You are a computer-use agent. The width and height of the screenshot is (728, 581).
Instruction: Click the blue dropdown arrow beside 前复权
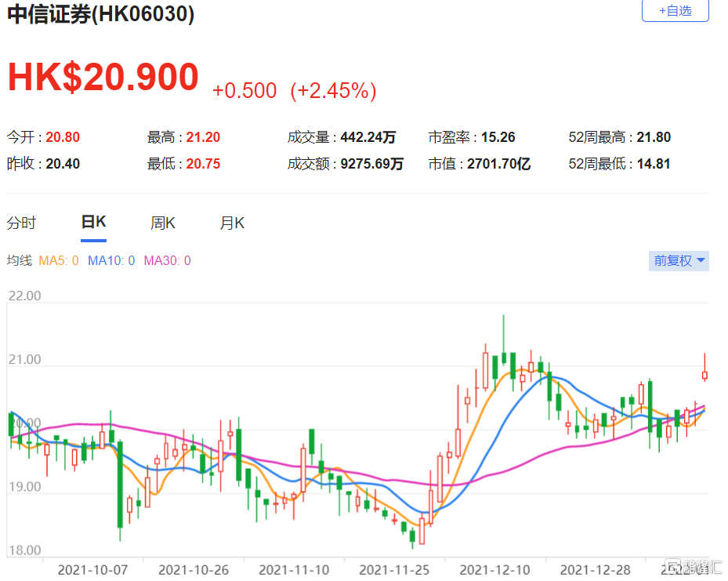pos(700,261)
